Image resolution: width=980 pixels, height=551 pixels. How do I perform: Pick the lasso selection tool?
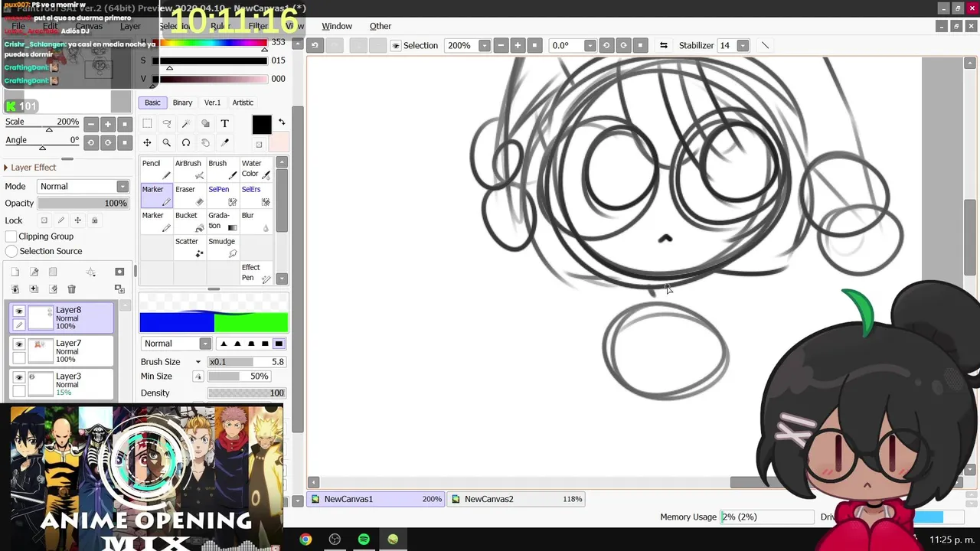166,123
